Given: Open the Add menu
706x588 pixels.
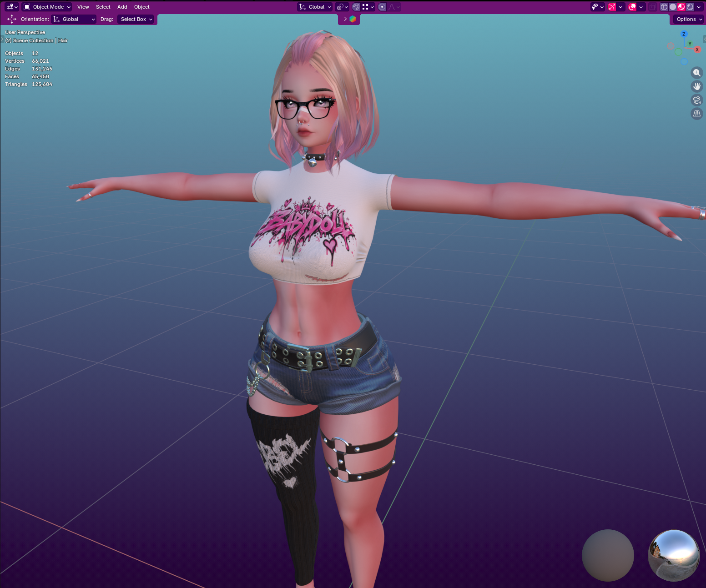Looking at the screenshot, I should 122,7.
